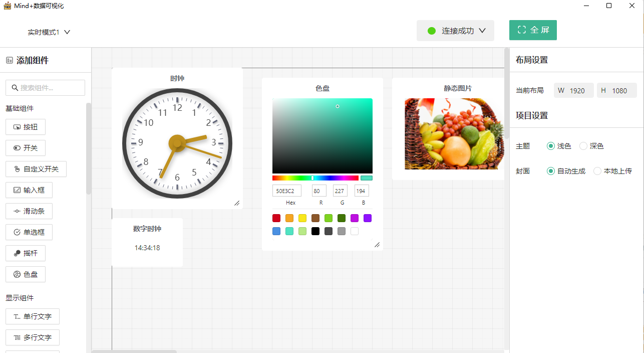
Task: Click the layout width W field
Action: coord(574,90)
